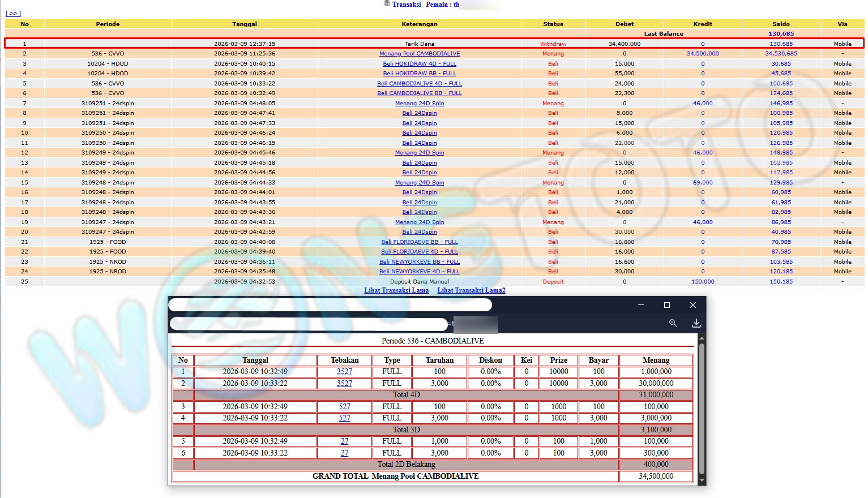Open Lihat Transaksi Lama2 link
Screen dimensions: 868x498
tap(471, 290)
